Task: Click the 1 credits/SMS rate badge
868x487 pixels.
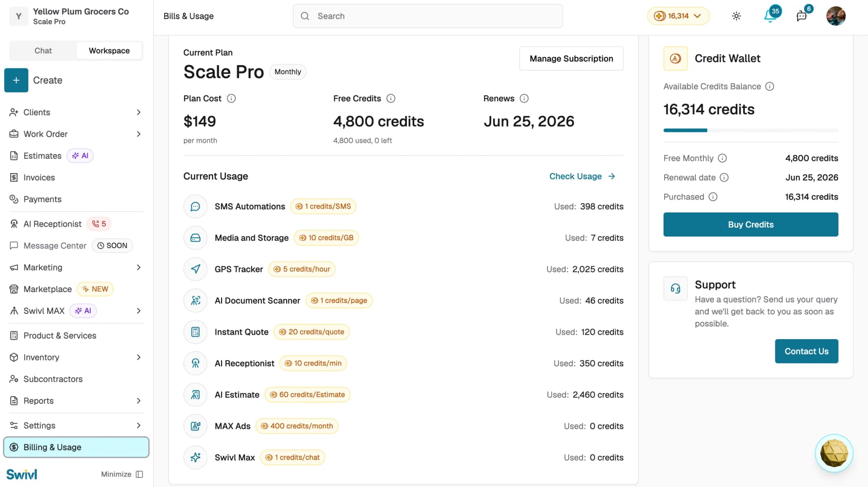Action: (323, 207)
